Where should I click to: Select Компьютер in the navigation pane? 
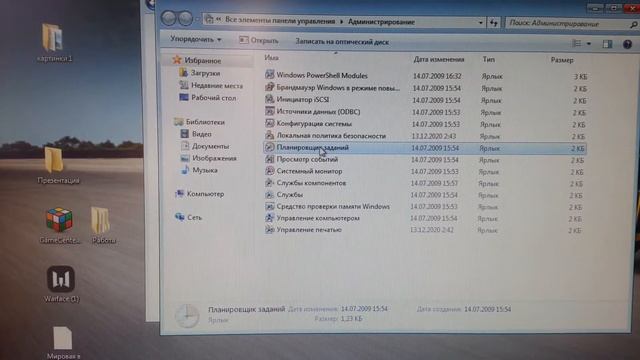[205, 194]
